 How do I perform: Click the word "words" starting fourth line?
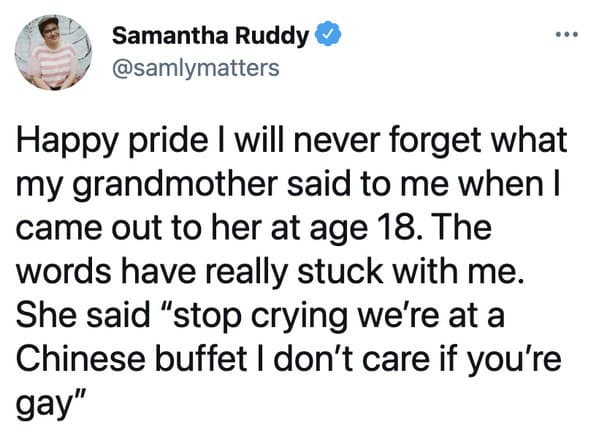64,272
